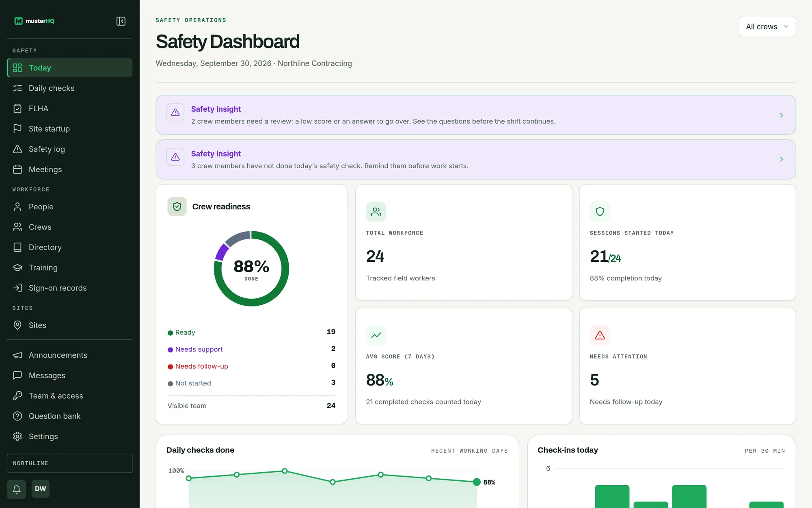Click the 88% endpoint on checks chart
Image resolution: width=812 pixels, height=508 pixels.
click(x=477, y=482)
